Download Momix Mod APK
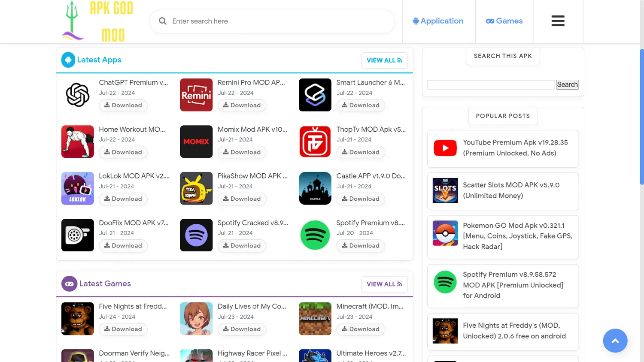644x362 pixels. tap(242, 152)
